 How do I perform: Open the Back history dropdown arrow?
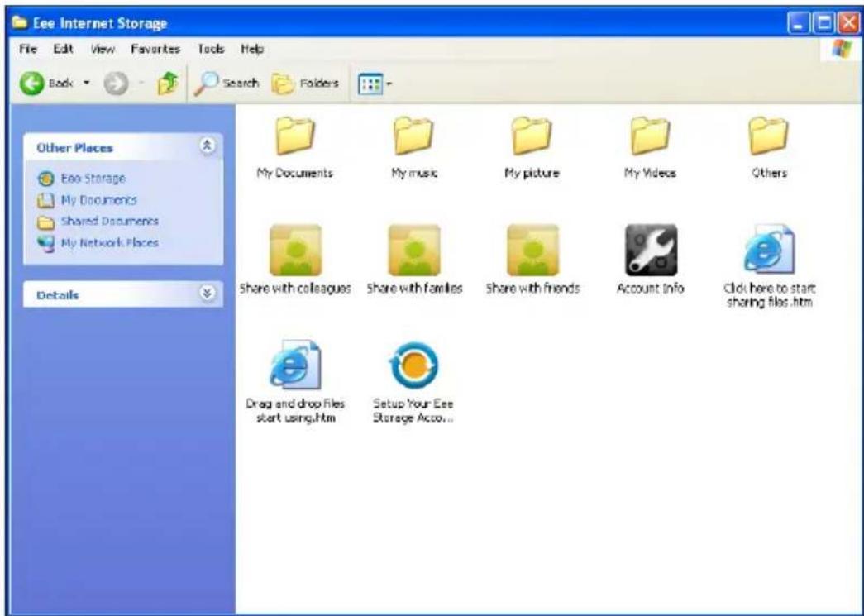click(x=86, y=84)
